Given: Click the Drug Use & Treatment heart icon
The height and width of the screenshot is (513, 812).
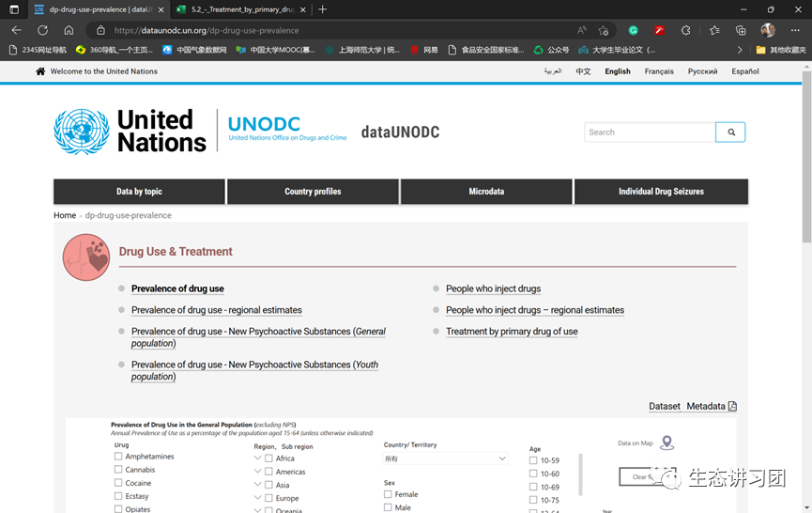Looking at the screenshot, I should (x=86, y=257).
